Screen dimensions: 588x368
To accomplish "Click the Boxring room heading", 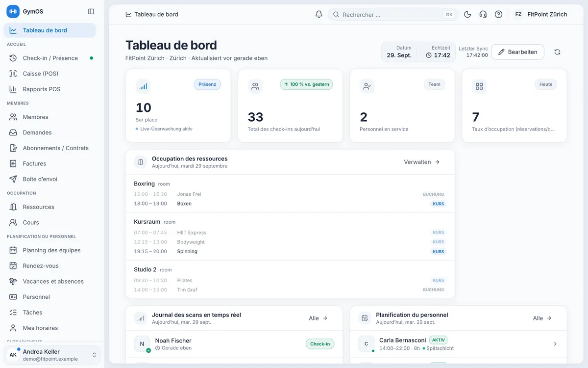I will point(144,184).
